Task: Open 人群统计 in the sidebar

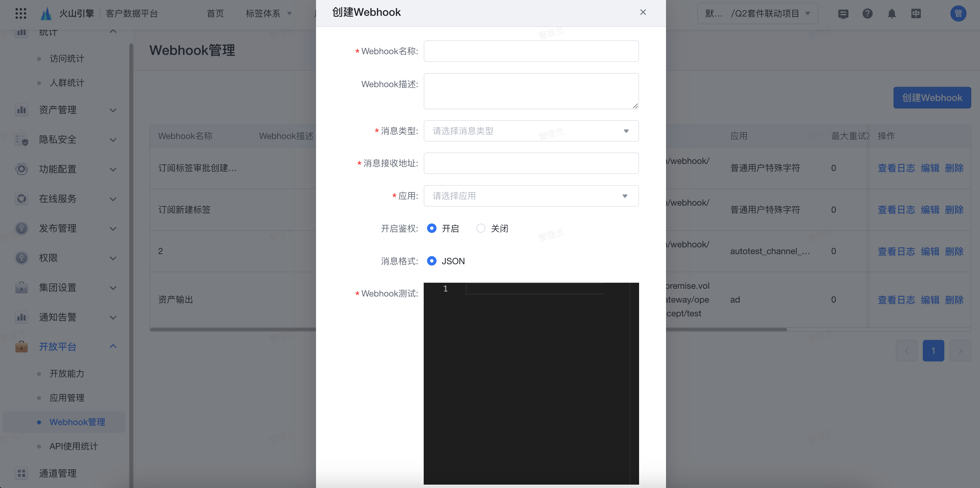Action: tap(67, 82)
